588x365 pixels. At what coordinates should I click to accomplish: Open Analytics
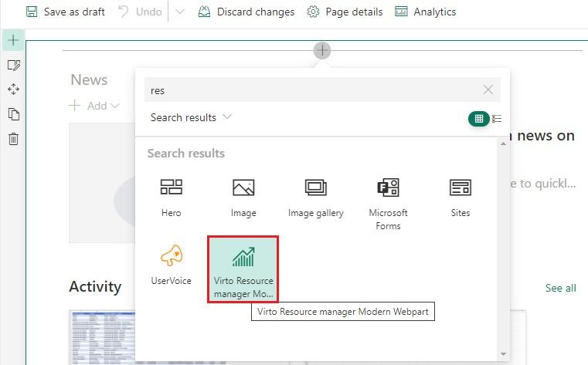pos(426,12)
